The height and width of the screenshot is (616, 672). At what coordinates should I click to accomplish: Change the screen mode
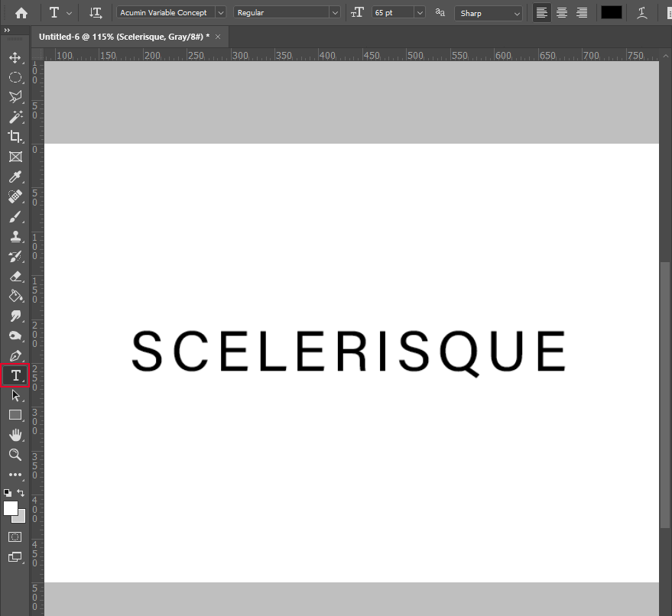click(15, 557)
